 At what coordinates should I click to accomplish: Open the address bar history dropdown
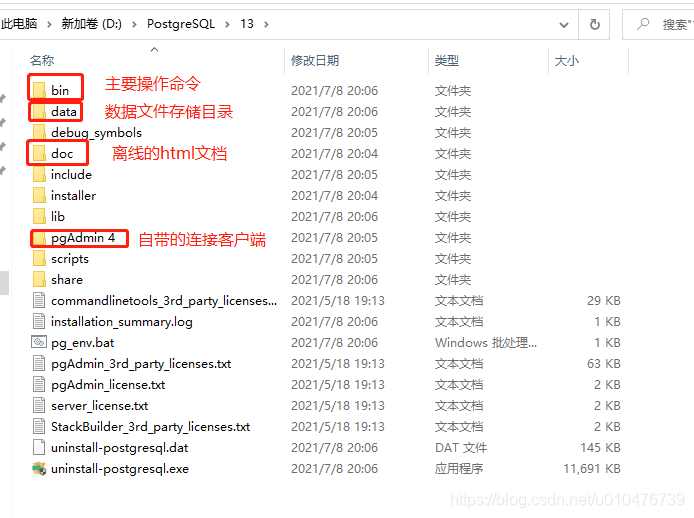click(x=563, y=25)
